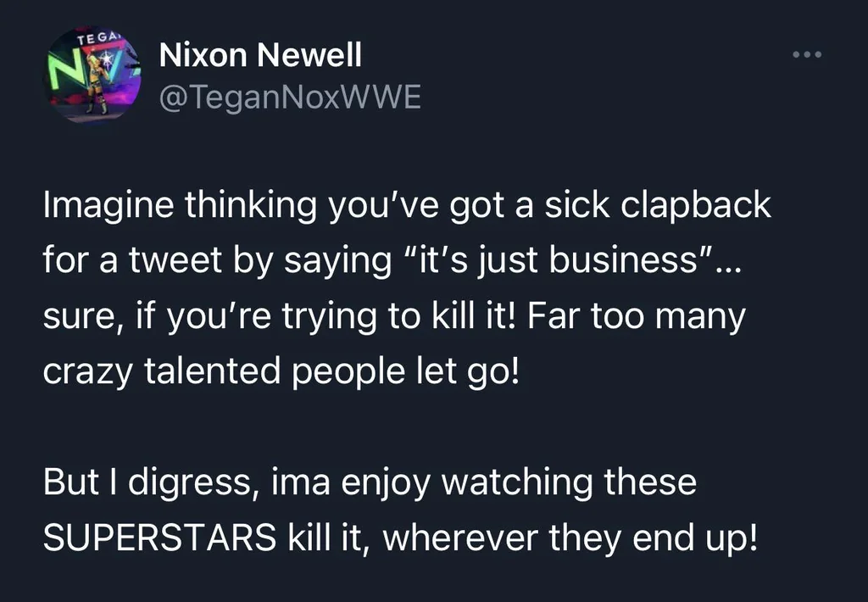
Task: Click the phrase 'Far too many'
Action: (x=640, y=315)
